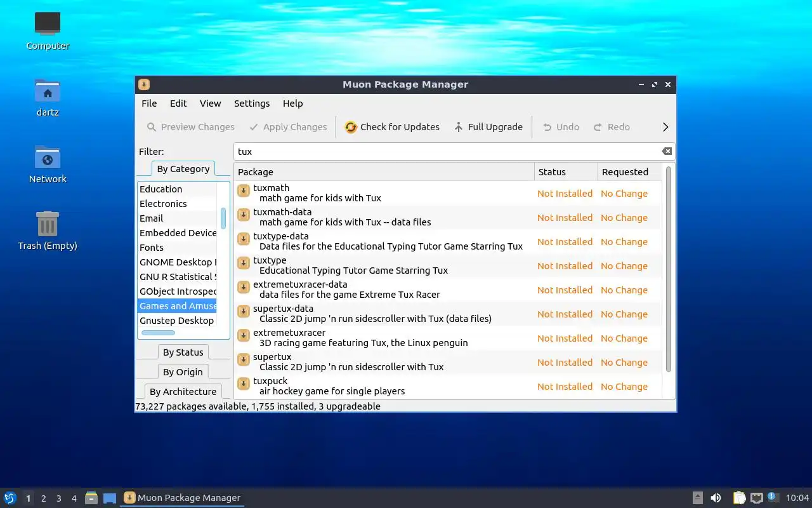The width and height of the screenshot is (812, 508).
Task: Click the Muon icon in the title bar
Action: (144, 84)
